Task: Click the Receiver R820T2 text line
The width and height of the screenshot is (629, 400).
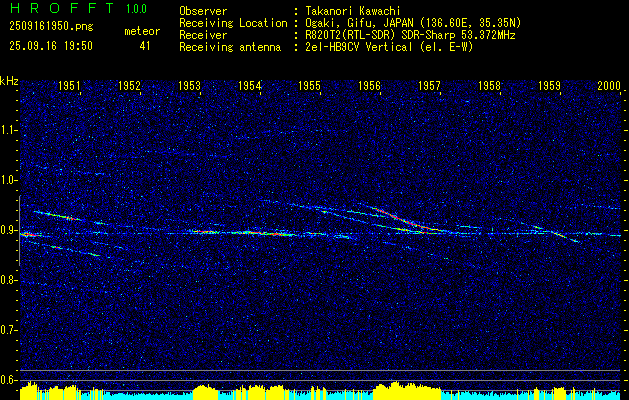Action: click(x=347, y=35)
